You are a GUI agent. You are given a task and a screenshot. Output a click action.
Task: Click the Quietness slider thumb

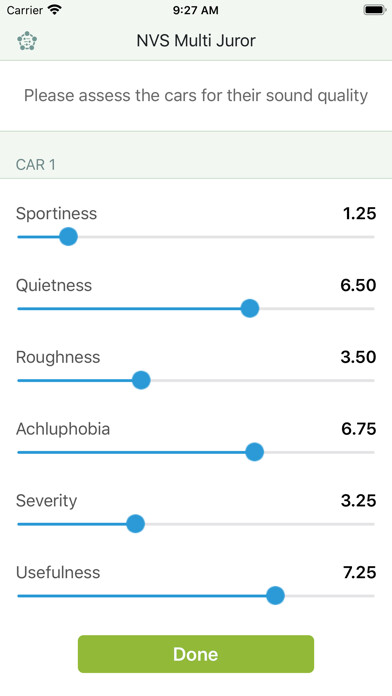coord(249,308)
